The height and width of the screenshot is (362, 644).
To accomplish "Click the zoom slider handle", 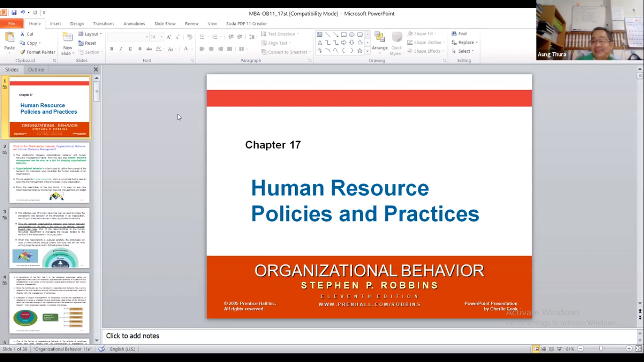I will pyautogui.click(x=601, y=349).
